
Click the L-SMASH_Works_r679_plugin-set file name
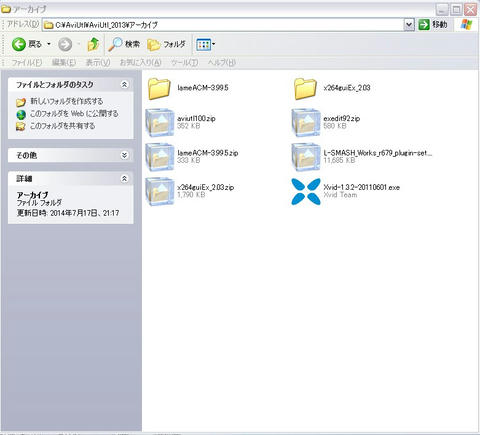coord(378,153)
